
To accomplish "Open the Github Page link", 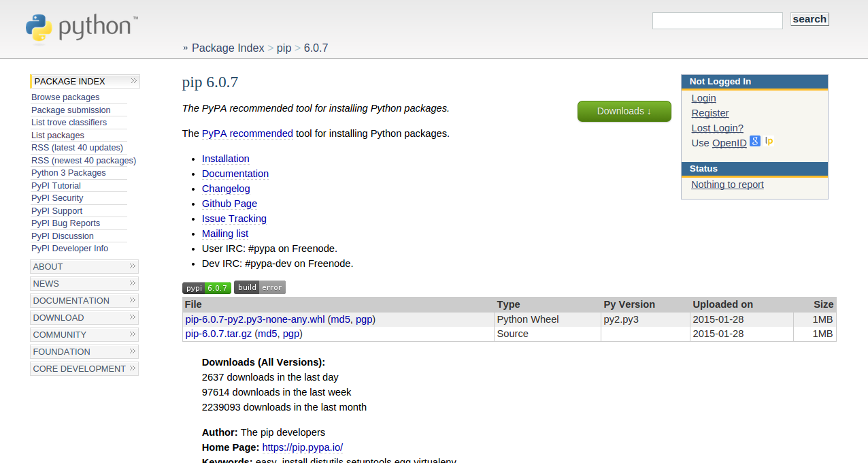I will click(229, 204).
